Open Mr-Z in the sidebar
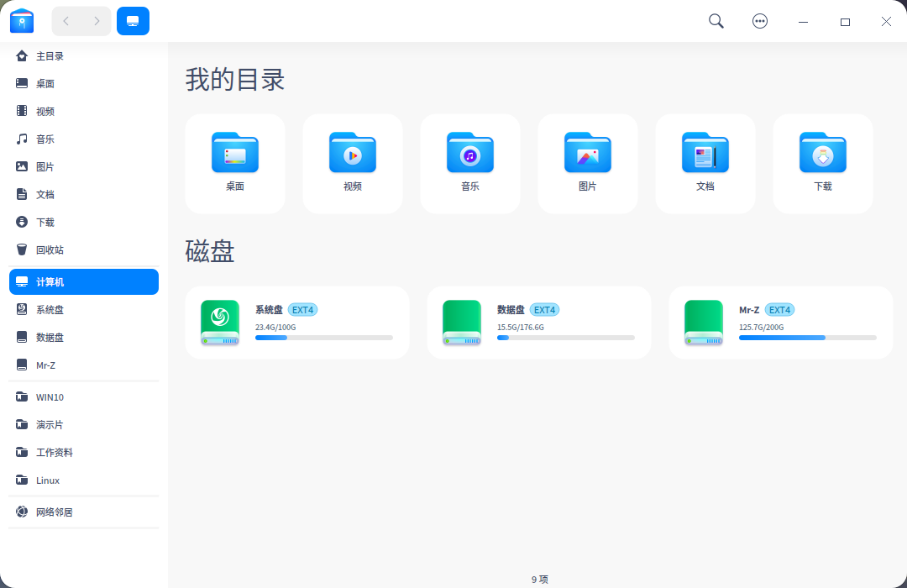 [x=84, y=365]
